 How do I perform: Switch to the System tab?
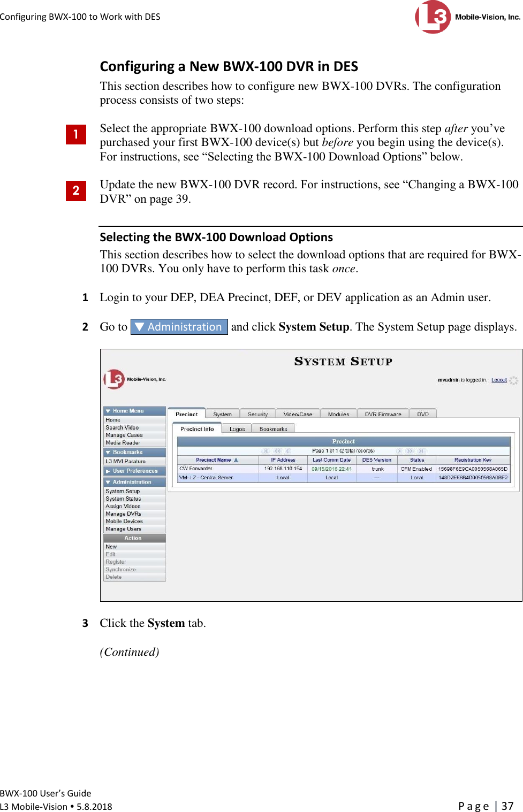pyautogui.click(x=222, y=414)
